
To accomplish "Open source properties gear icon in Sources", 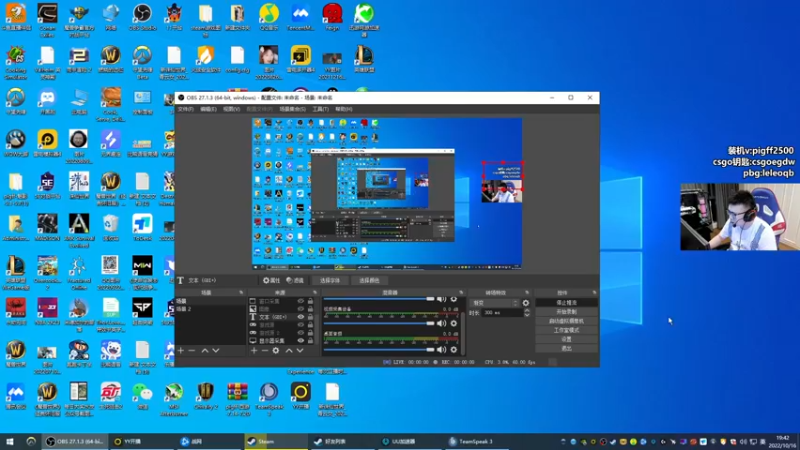I will pos(276,350).
